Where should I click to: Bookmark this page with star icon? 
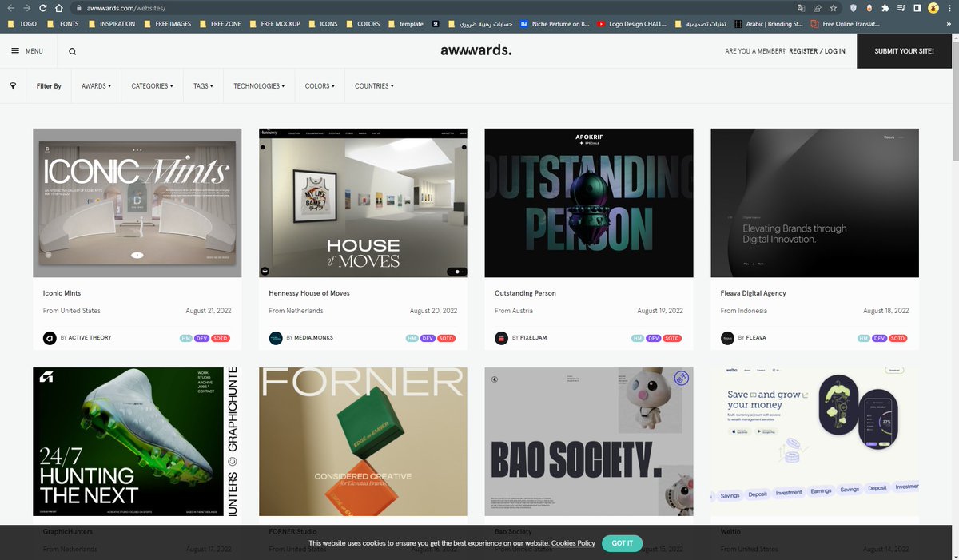click(834, 8)
